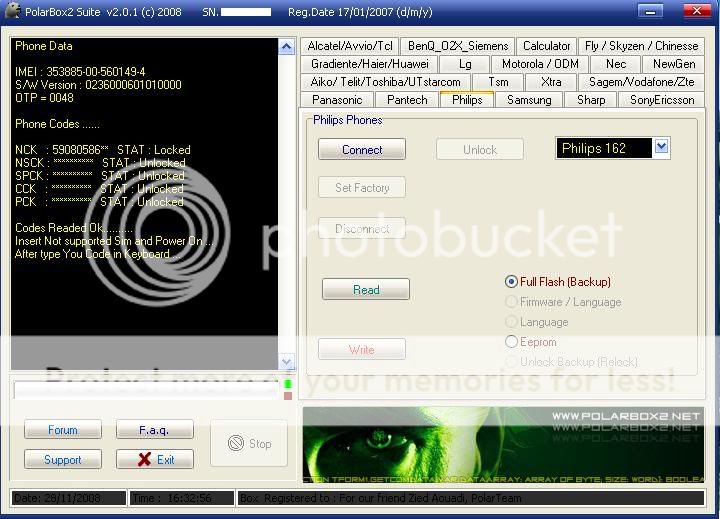
Task: Click the Disconnect button
Action: pos(362,228)
